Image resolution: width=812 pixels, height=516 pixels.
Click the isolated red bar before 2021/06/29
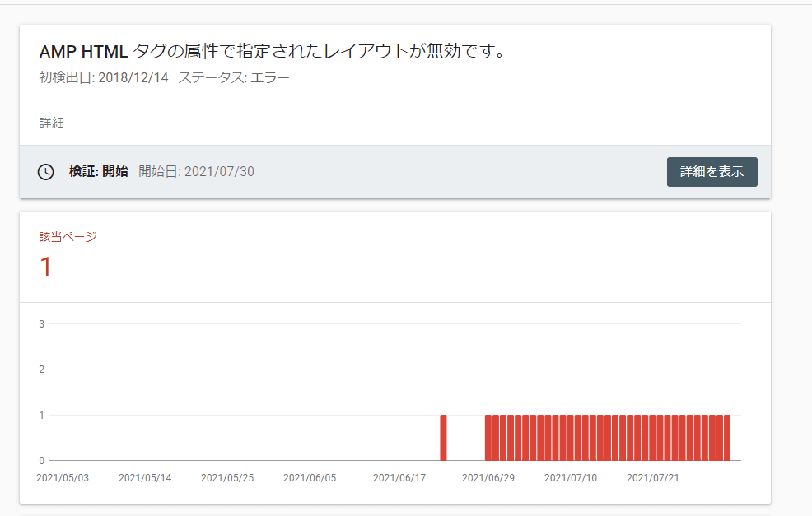443,437
